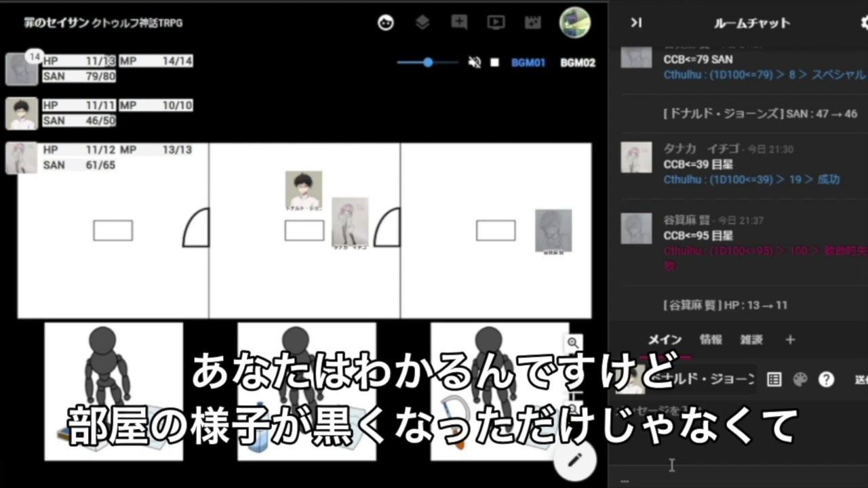Switch to the 情報 chat tab

pos(711,340)
